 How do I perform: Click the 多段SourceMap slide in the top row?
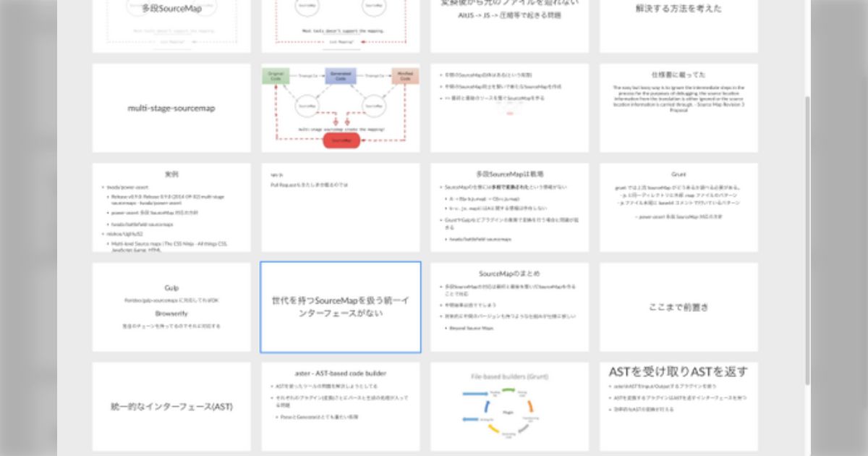pos(171,25)
